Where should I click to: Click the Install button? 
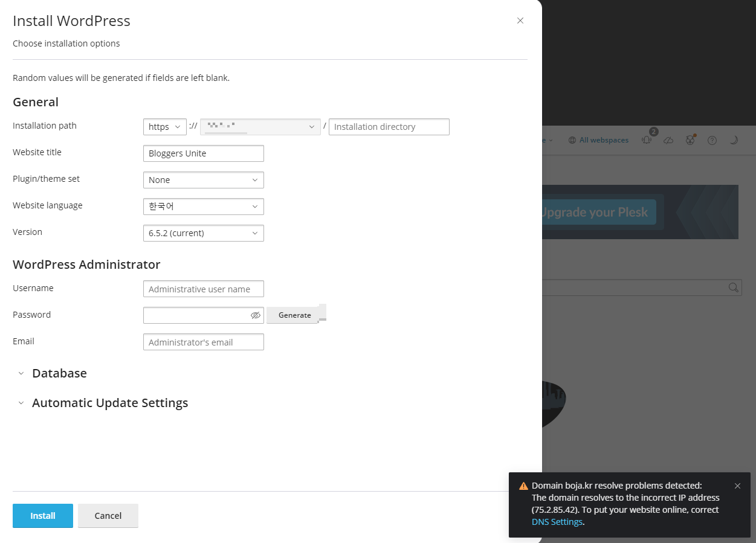[x=43, y=516]
